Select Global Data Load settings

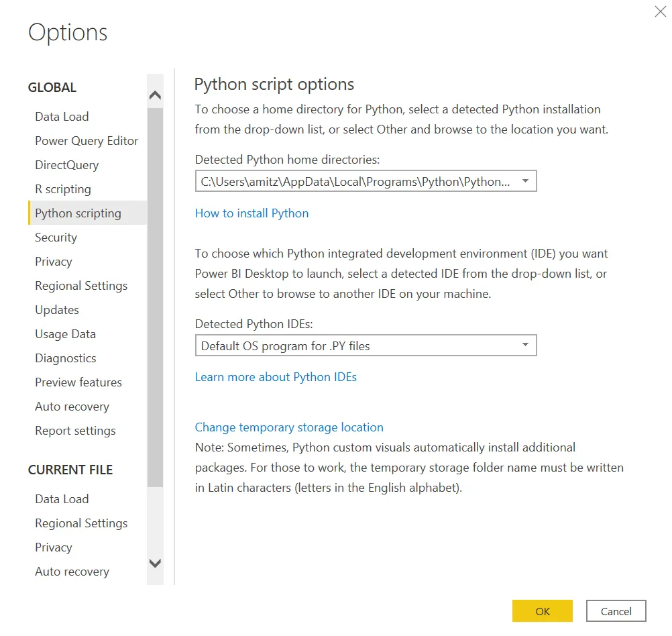coord(62,117)
